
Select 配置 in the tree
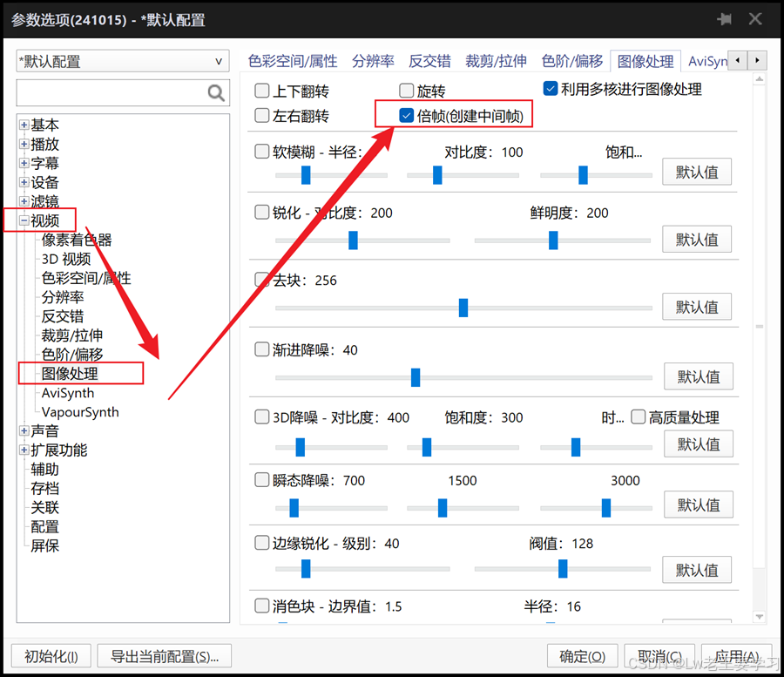tap(44, 526)
